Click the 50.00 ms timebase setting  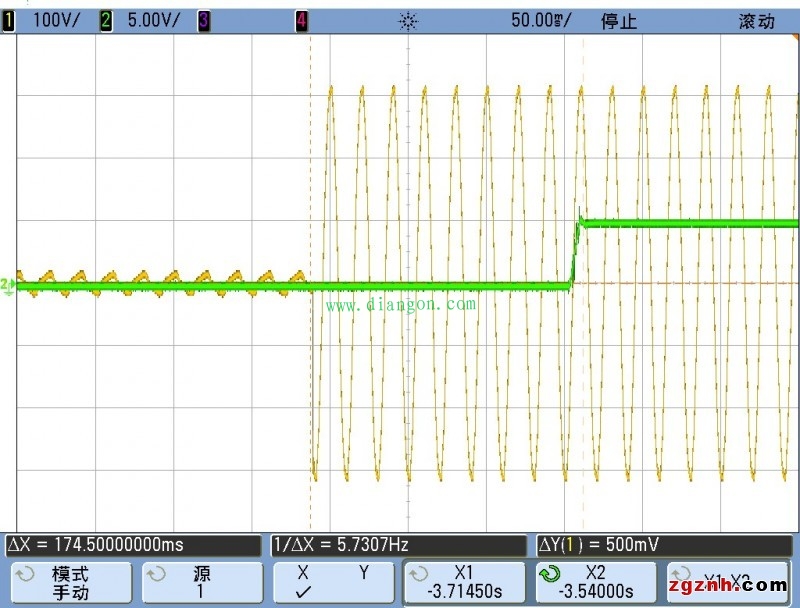point(540,21)
